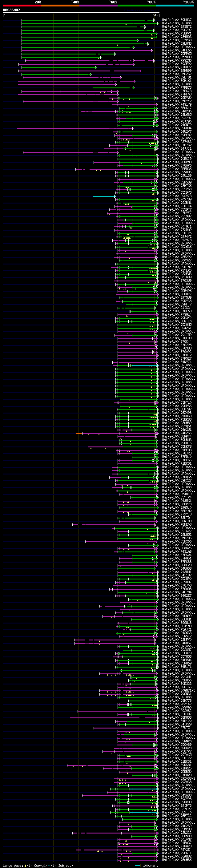Select hit label UniRef100_Q3MC83
197x868 pixels.
177,829
